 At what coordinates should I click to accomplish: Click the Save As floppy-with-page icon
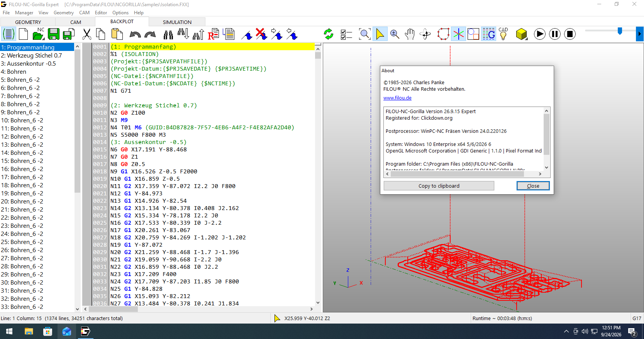[x=69, y=34]
